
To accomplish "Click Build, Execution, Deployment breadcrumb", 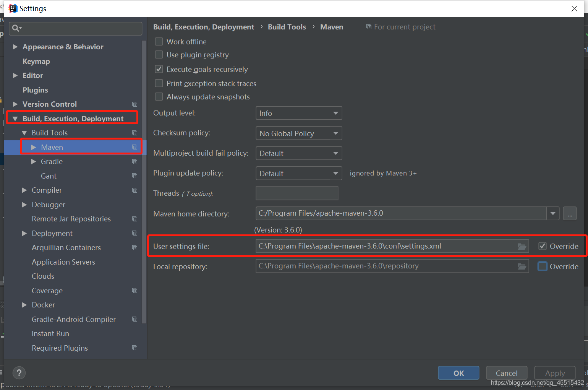I will tap(204, 27).
